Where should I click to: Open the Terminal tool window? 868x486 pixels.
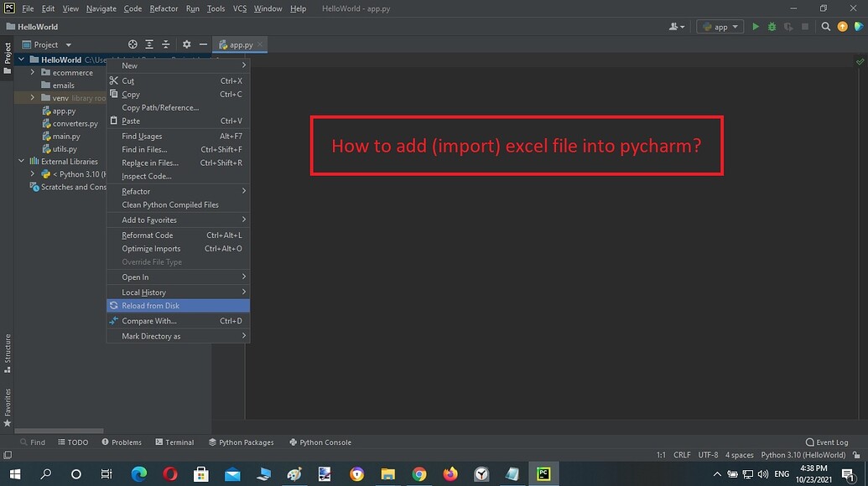180,442
